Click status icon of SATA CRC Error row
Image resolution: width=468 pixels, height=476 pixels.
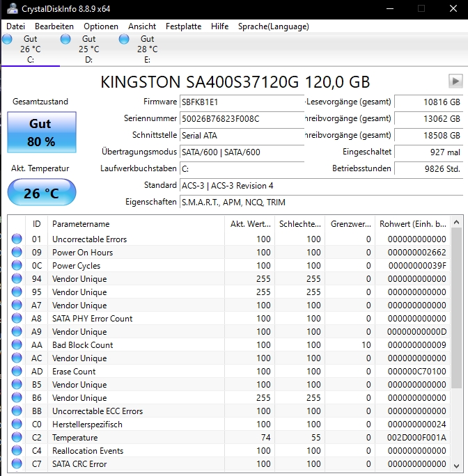pos(17,463)
